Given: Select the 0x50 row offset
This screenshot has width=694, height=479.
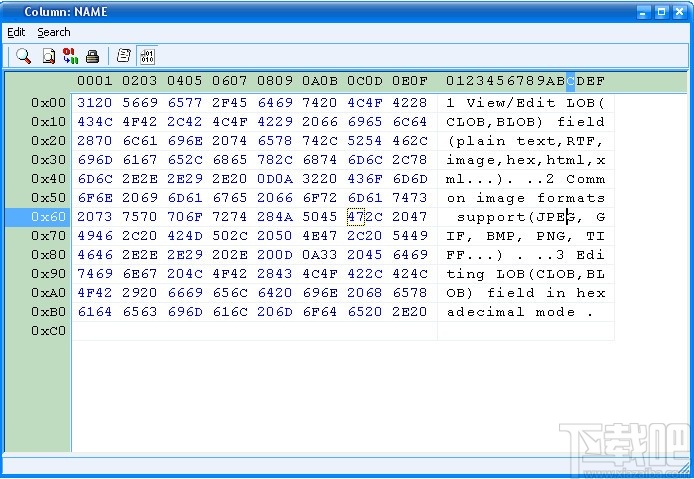Looking at the screenshot, I should coord(48,198).
